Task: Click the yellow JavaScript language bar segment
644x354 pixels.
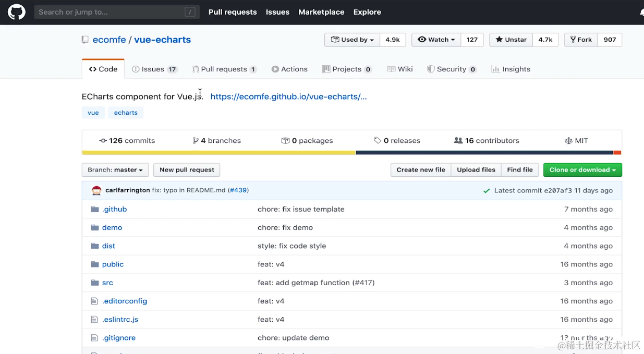Action: [x=218, y=153]
